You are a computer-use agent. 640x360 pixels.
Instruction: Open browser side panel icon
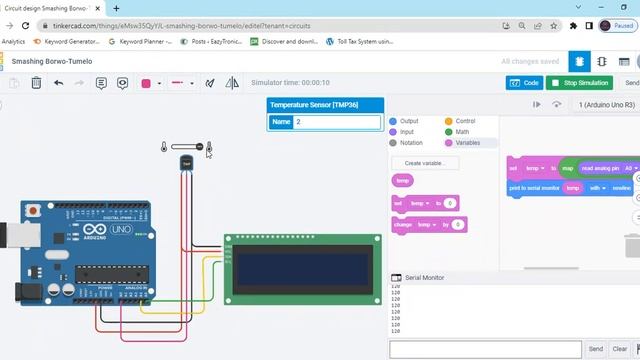click(589, 26)
